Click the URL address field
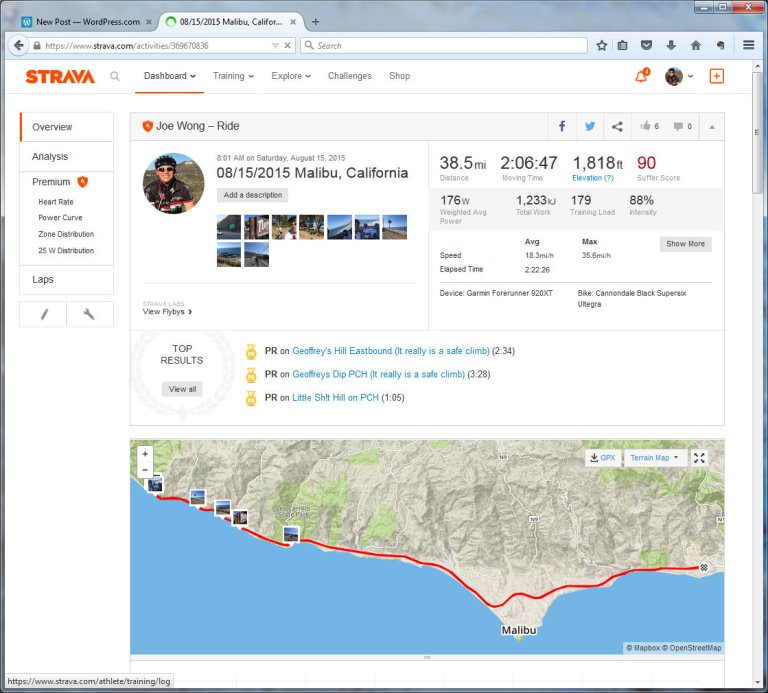The width and height of the screenshot is (768, 693). tap(157, 46)
